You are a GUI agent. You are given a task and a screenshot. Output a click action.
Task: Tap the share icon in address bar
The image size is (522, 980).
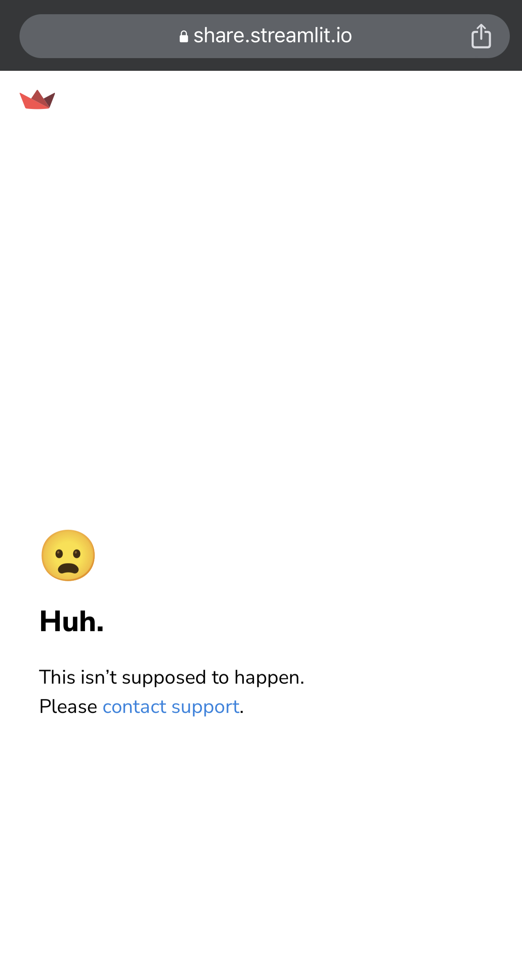481,36
